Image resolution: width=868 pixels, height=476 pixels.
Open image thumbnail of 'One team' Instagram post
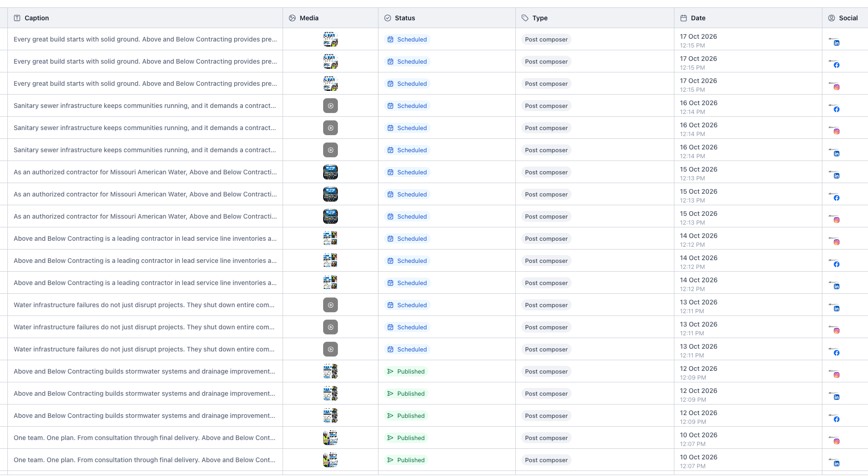click(331, 438)
